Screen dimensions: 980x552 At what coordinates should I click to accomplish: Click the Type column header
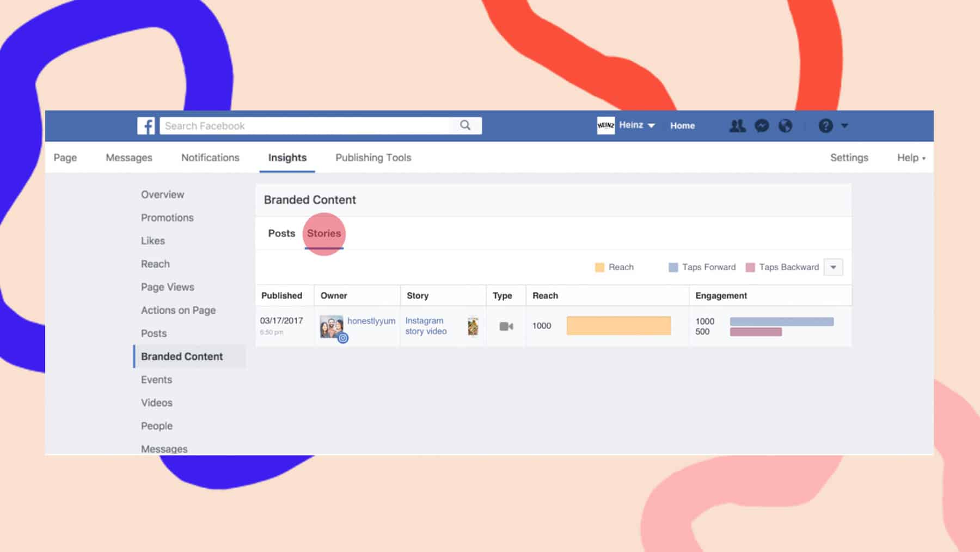pyautogui.click(x=502, y=295)
